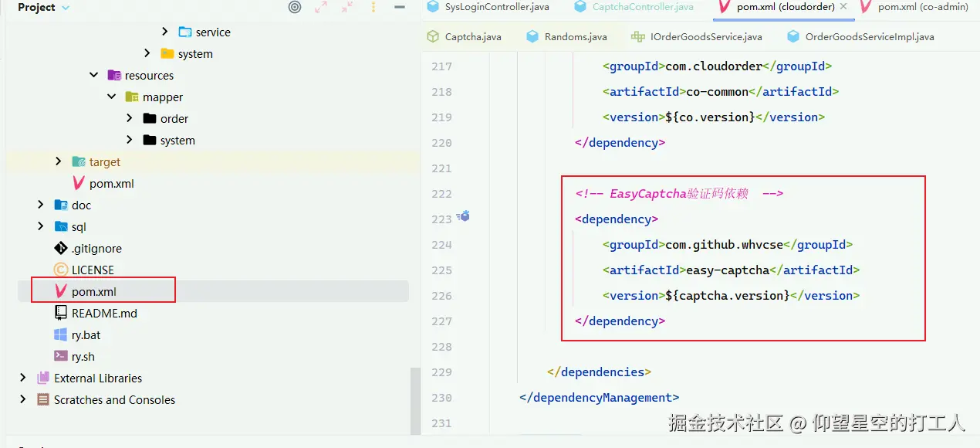Click the Select Opened File target icon
Image resolution: width=980 pixels, height=448 pixels.
(295, 7)
